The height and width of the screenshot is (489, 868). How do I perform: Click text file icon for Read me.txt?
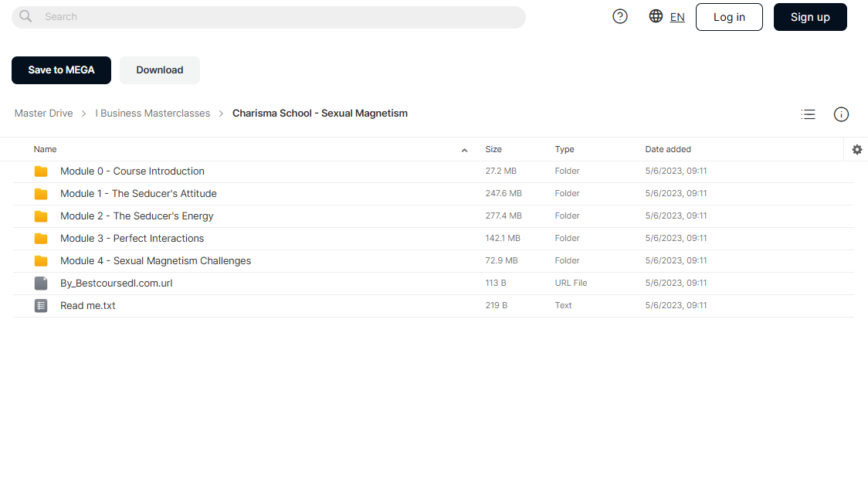click(x=41, y=306)
